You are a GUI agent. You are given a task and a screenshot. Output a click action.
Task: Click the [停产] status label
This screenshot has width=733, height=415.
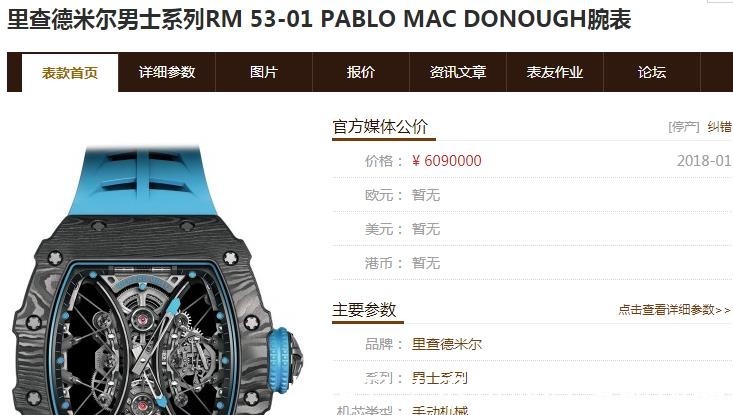click(x=683, y=127)
